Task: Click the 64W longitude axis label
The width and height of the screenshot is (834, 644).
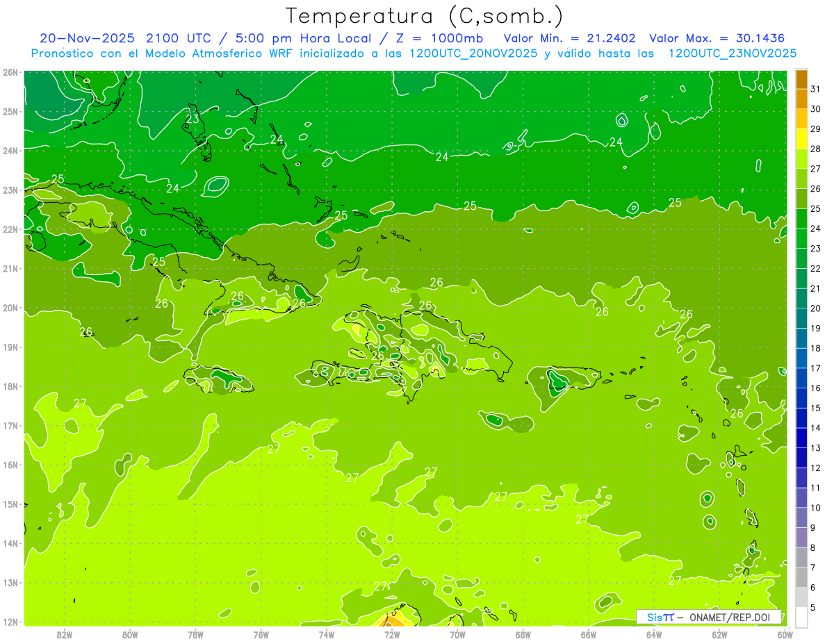Action: click(x=654, y=634)
